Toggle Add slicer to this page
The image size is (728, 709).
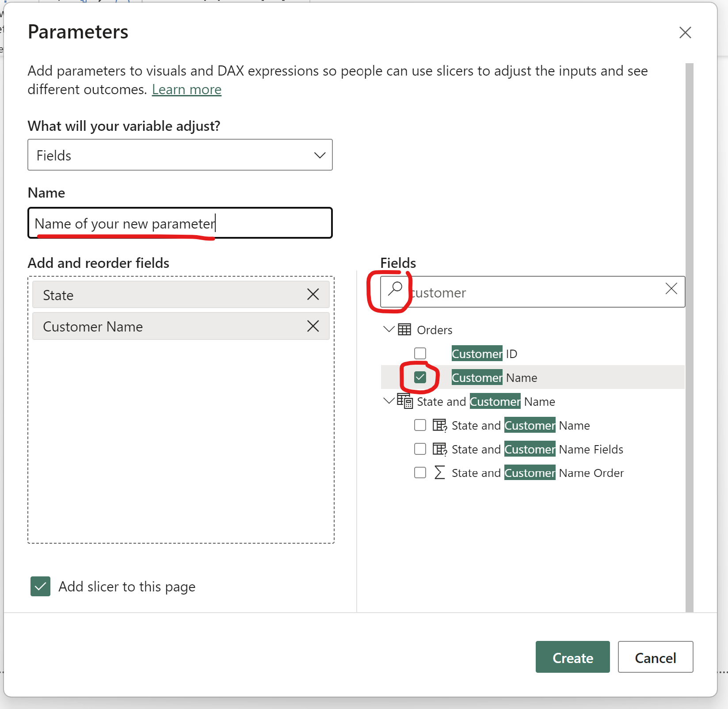pos(40,587)
